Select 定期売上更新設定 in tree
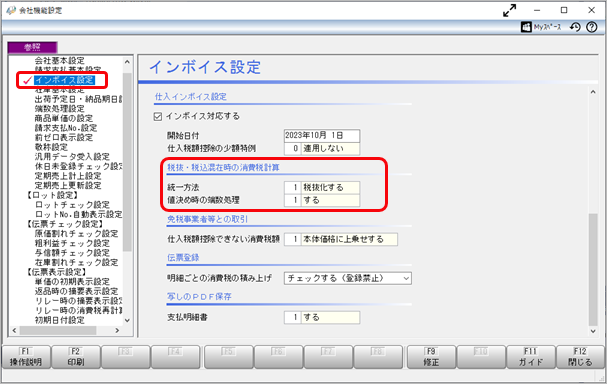The width and height of the screenshot is (607, 384). [68, 185]
